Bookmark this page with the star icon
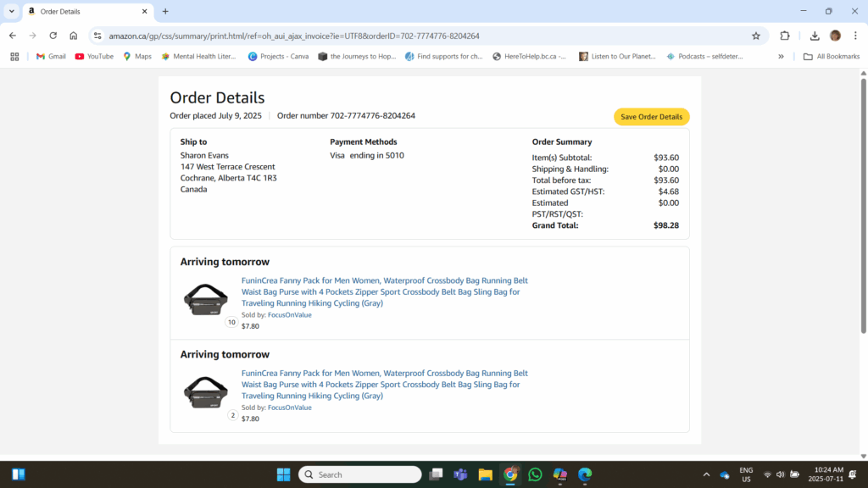 (755, 36)
